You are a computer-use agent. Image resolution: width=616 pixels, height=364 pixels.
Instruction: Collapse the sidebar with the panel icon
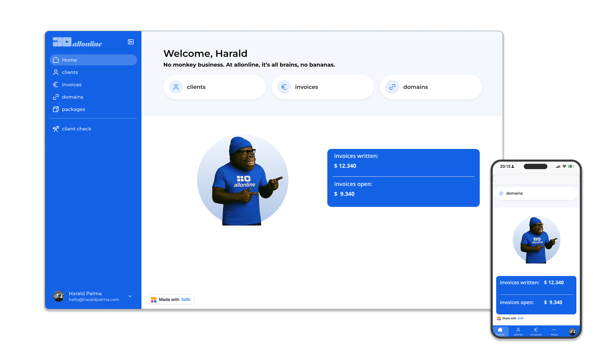tap(131, 42)
